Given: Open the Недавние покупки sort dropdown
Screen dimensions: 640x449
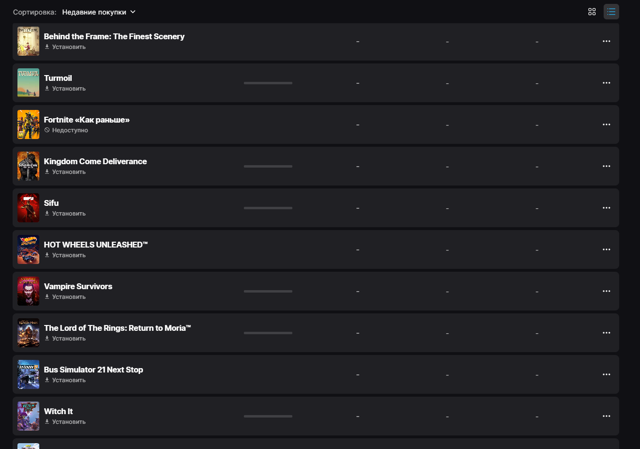Looking at the screenshot, I should [98, 12].
